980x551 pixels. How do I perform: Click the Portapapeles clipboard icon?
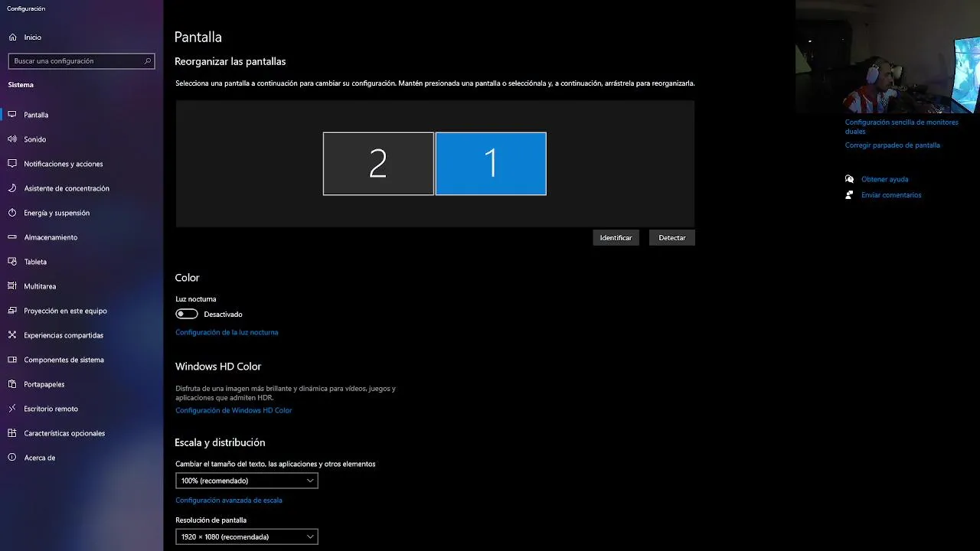pos(12,384)
